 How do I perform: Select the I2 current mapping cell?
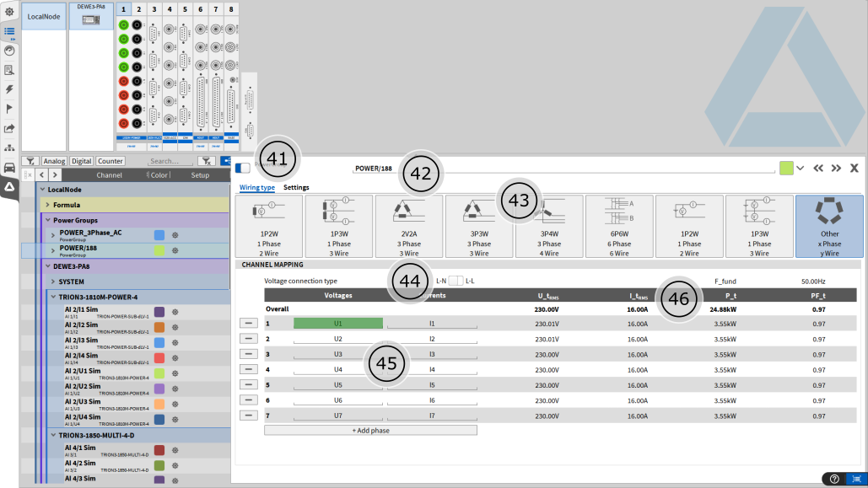(x=433, y=339)
